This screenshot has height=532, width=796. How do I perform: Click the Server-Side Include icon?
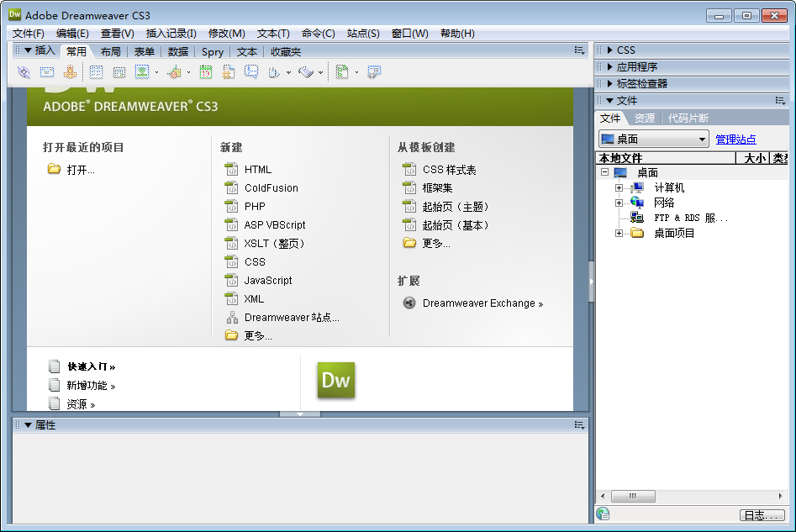pyautogui.click(x=229, y=72)
